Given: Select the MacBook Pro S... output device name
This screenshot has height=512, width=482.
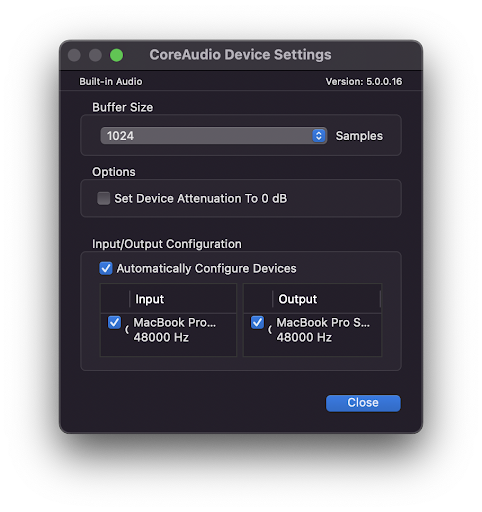Looking at the screenshot, I should [323, 322].
